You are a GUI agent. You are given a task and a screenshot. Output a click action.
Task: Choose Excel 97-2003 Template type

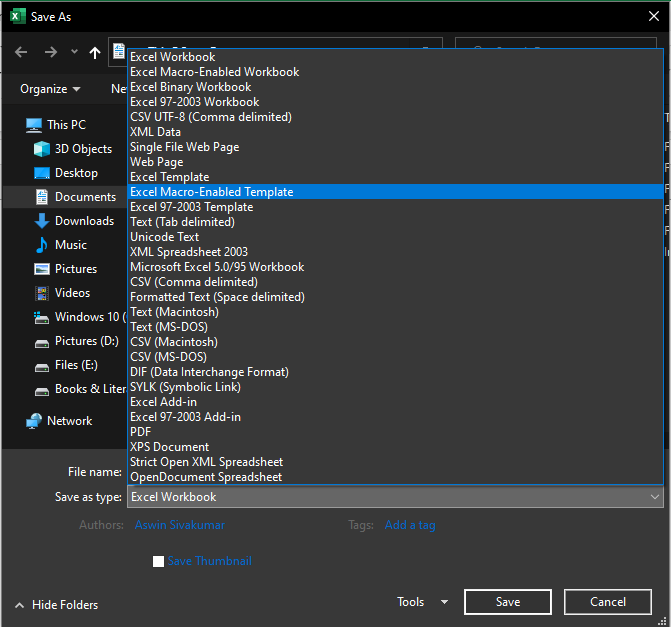point(395,207)
